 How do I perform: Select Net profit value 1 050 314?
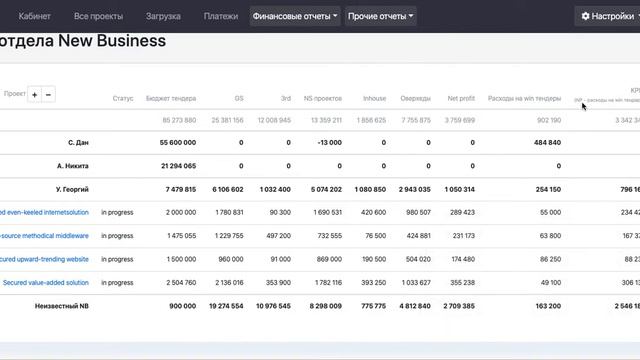pos(460,189)
